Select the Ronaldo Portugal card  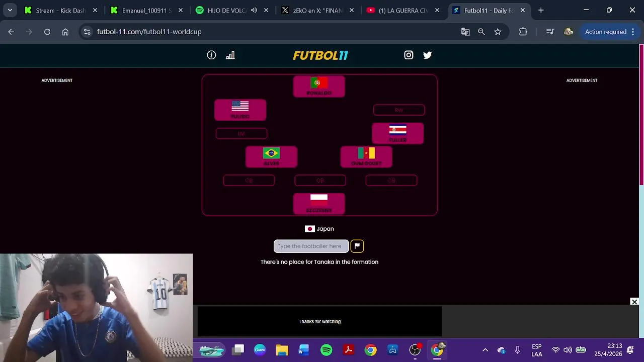tap(319, 86)
